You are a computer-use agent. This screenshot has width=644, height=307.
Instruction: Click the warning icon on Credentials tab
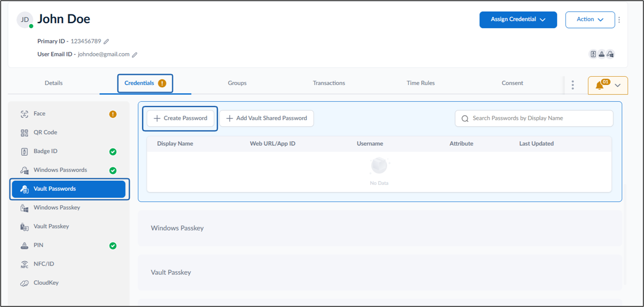click(x=162, y=83)
